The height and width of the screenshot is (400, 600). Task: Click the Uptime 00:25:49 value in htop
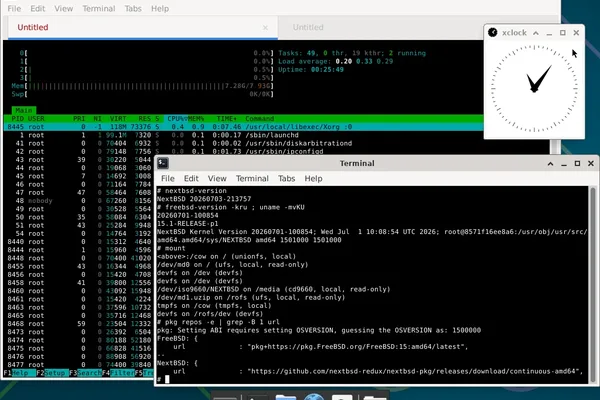(x=327, y=70)
